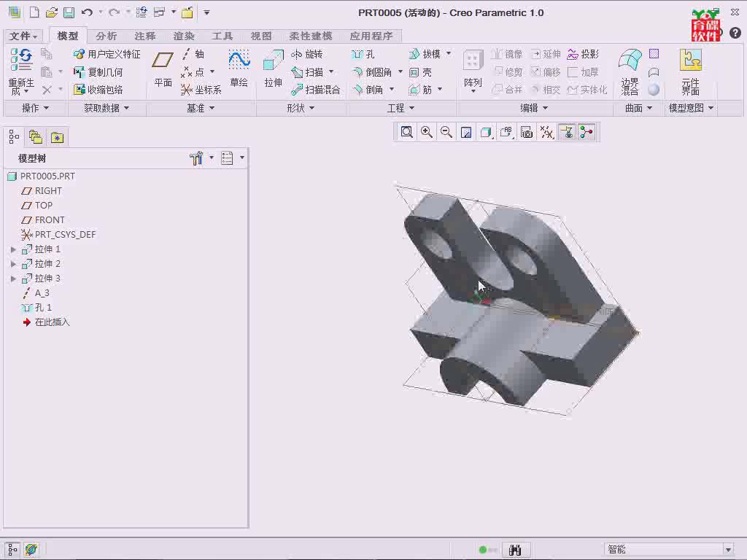Open the Component Interface (元件界面) tool

point(690,71)
